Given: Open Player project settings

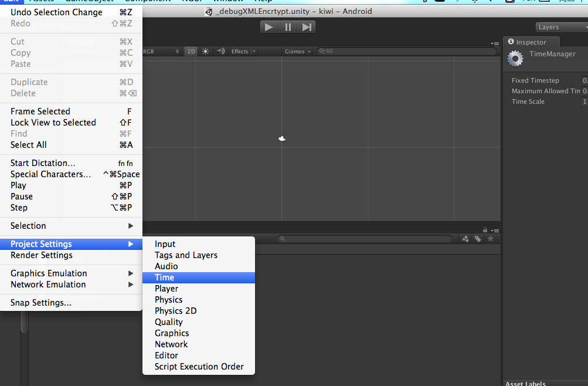Looking at the screenshot, I should pyautogui.click(x=199, y=289).
